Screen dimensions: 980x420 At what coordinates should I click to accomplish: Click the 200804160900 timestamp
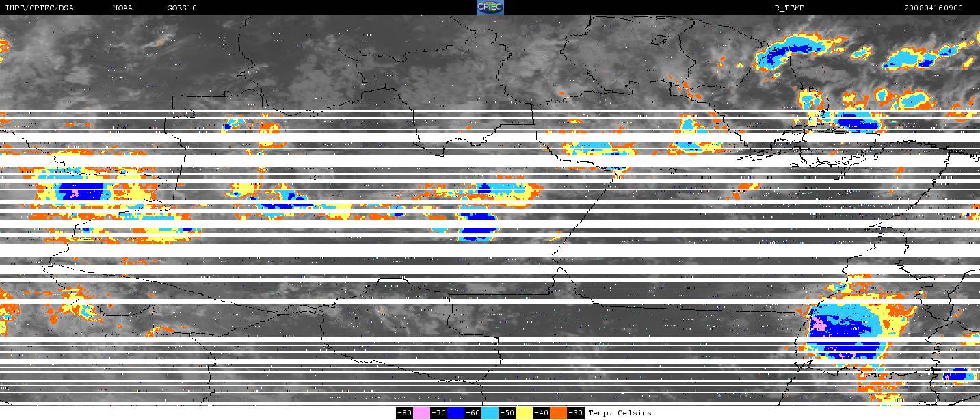tap(933, 8)
